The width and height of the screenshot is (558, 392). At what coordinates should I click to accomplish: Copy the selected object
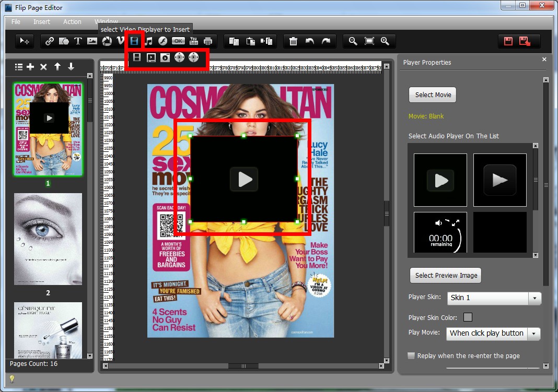(234, 41)
